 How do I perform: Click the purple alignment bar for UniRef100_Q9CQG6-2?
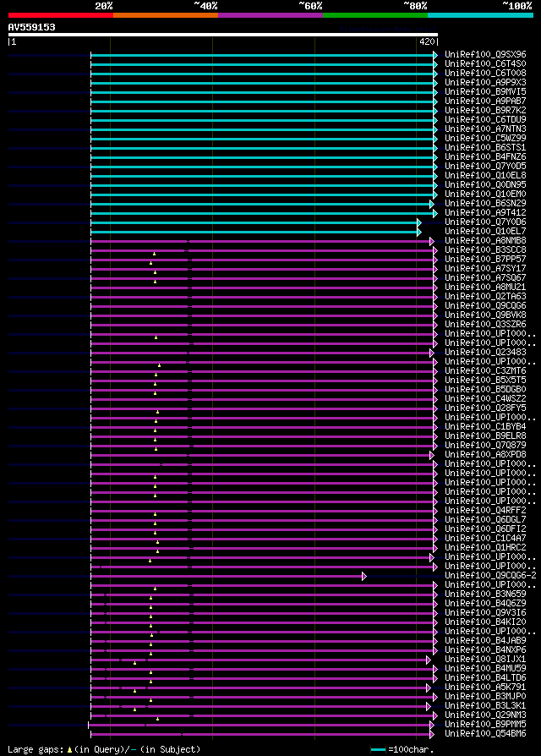pos(227,576)
